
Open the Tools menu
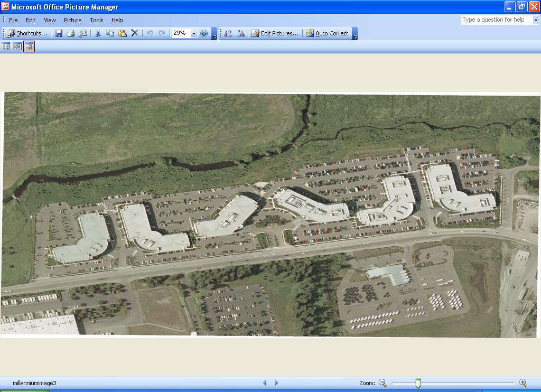pos(97,20)
